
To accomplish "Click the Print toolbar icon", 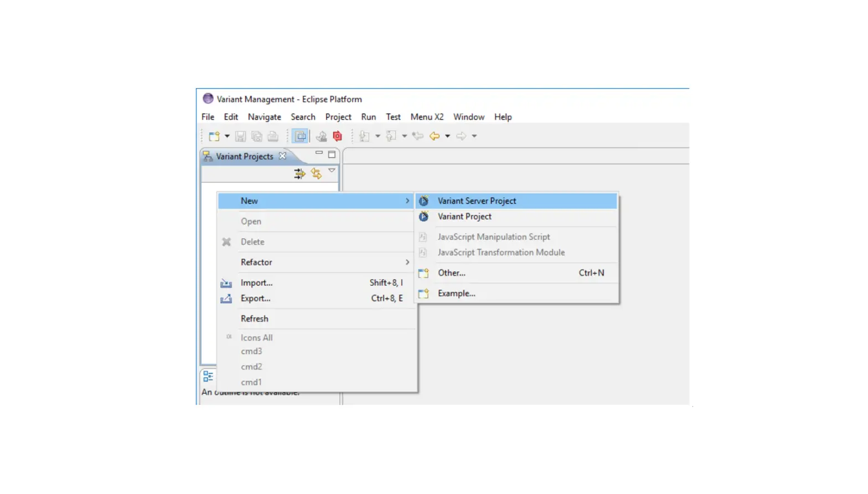I will click(273, 136).
